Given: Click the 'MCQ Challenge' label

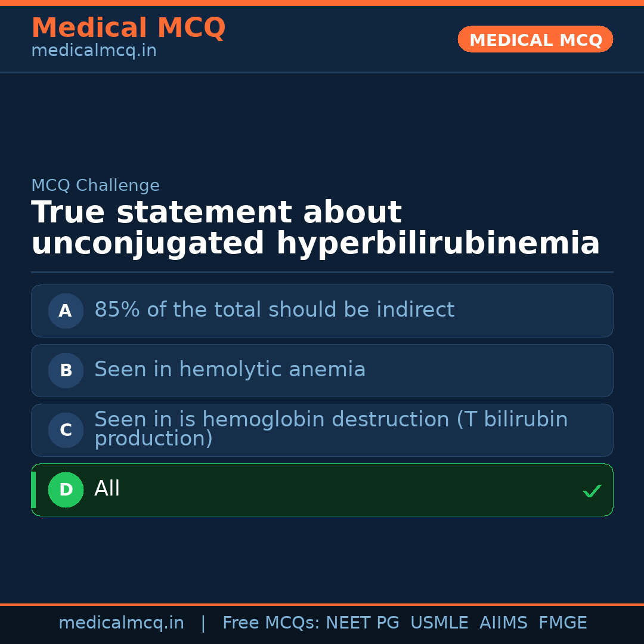Looking at the screenshot, I should click(x=95, y=186).
